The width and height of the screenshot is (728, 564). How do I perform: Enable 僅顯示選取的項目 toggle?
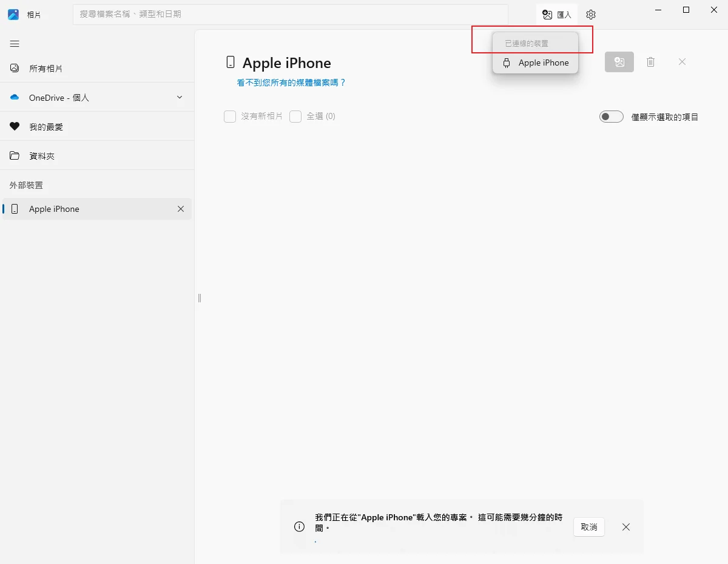[611, 116]
